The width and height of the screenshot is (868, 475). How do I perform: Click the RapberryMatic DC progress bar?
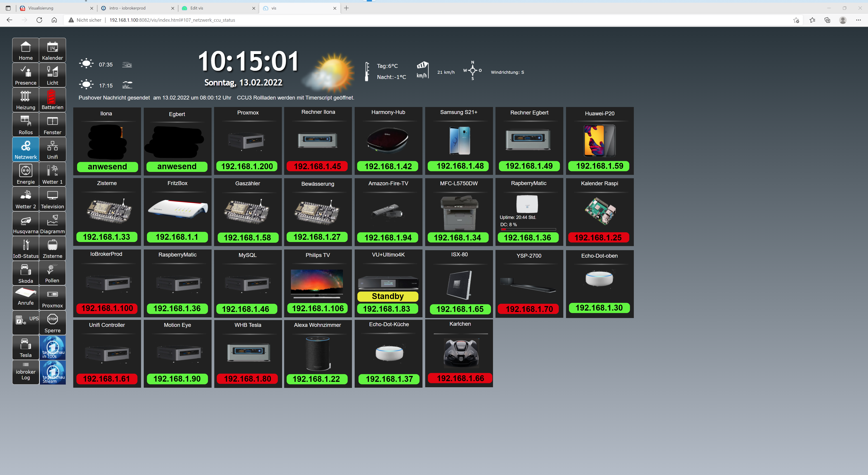click(x=528, y=229)
